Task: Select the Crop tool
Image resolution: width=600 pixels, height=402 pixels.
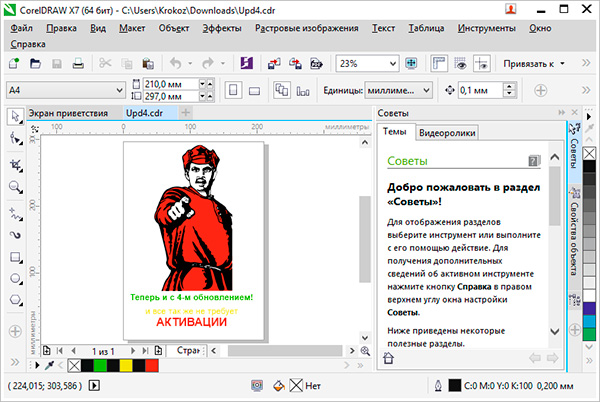Action: [x=15, y=165]
